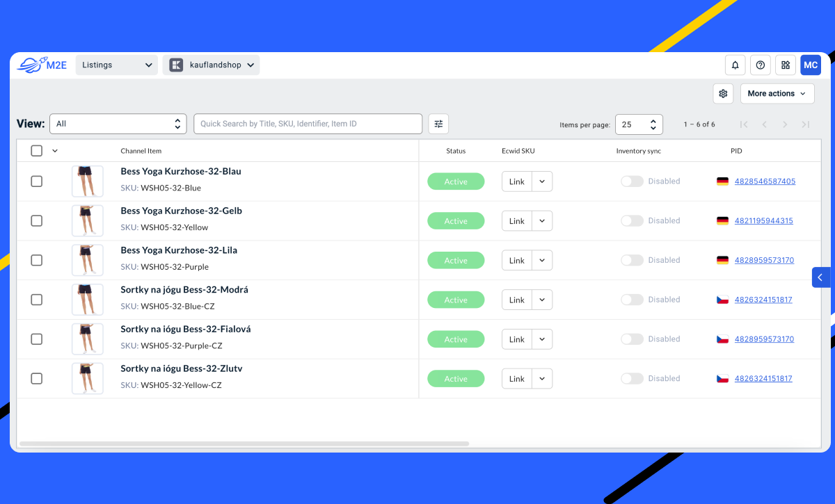Click the help question mark icon
The image size is (835, 504).
(761, 65)
